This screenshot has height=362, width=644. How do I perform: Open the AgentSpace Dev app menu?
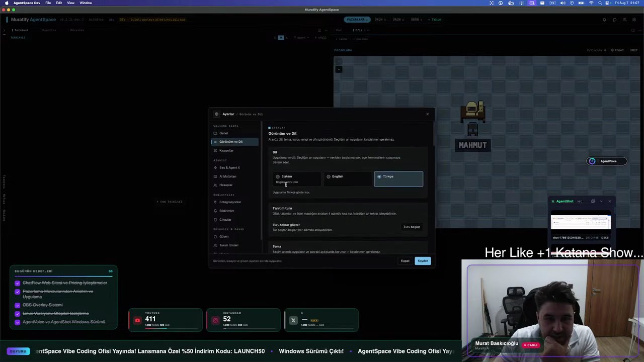click(x=27, y=3)
